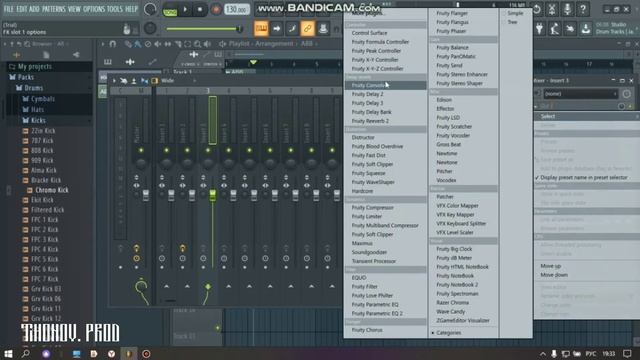Click the question mark help icon
The width and height of the screenshot is (640, 360).
tap(583, 9)
